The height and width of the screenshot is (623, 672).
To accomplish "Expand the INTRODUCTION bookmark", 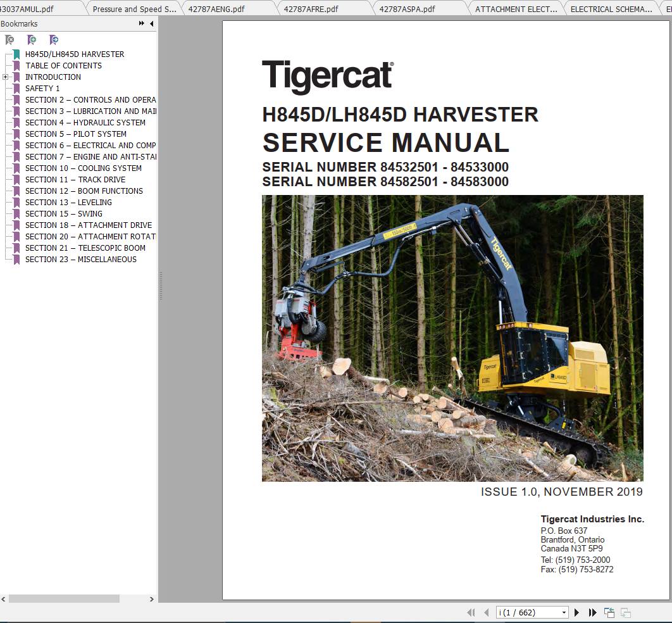I will pos(6,77).
